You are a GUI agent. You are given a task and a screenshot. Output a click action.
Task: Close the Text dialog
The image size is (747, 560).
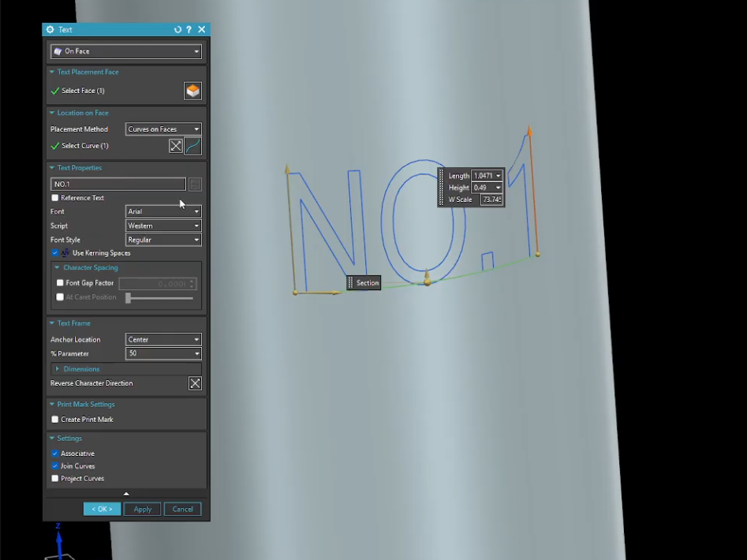point(201,29)
